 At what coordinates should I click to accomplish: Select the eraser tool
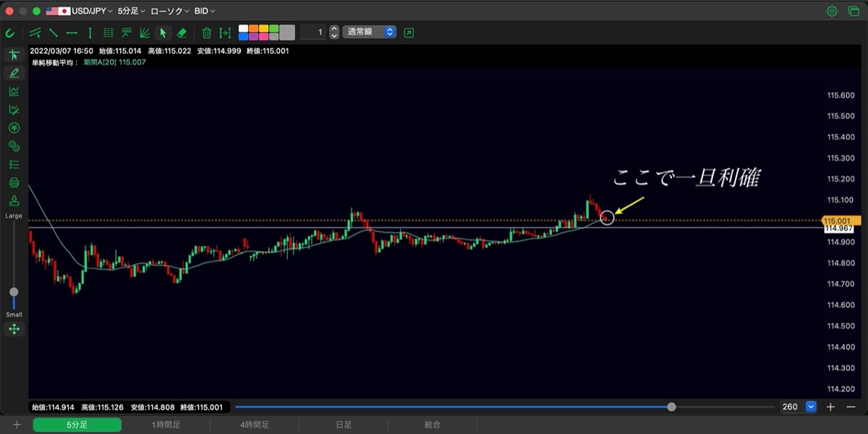[182, 33]
